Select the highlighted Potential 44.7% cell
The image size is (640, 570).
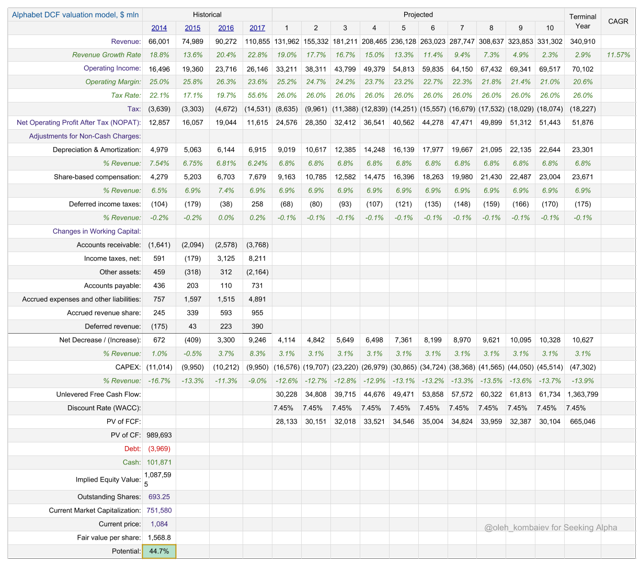coord(159,551)
